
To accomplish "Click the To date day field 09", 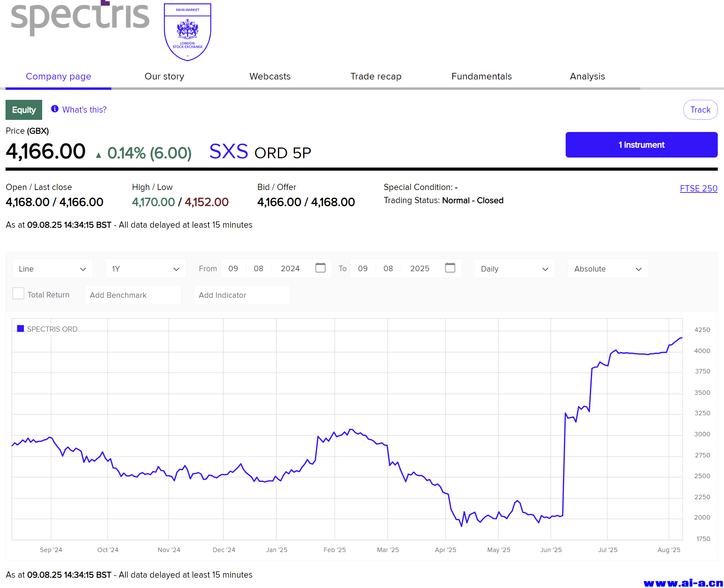I will tap(363, 268).
